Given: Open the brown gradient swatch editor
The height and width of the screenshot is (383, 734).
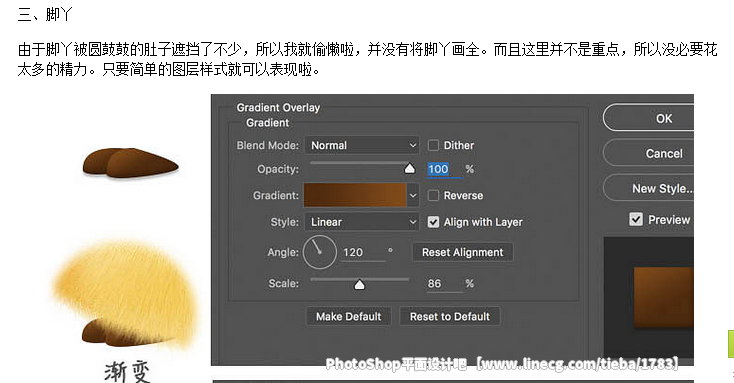Looking at the screenshot, I should (355, 195).
